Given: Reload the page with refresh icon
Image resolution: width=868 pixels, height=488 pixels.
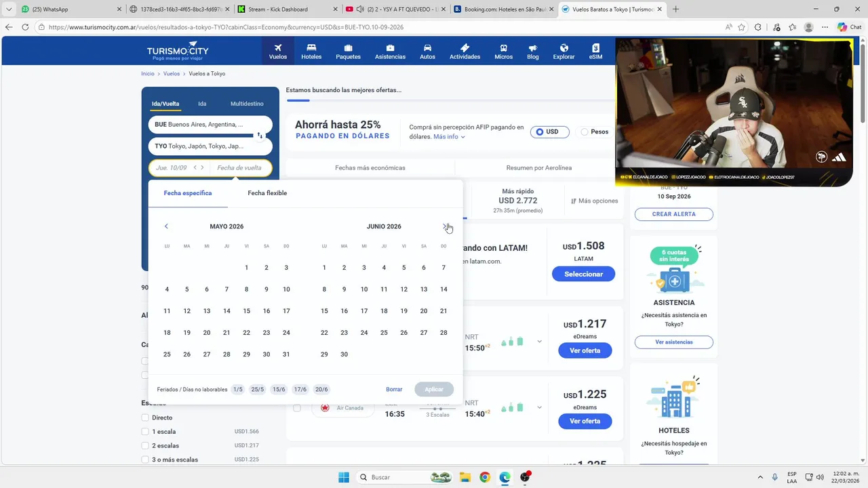Looking at the screenshot, I should click(x=25, y=27).
